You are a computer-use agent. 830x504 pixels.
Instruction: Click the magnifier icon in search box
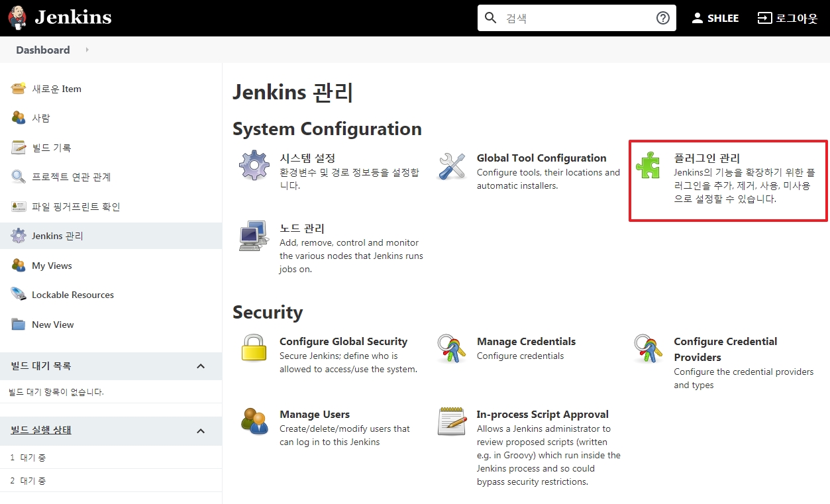[x=491, y=18]
